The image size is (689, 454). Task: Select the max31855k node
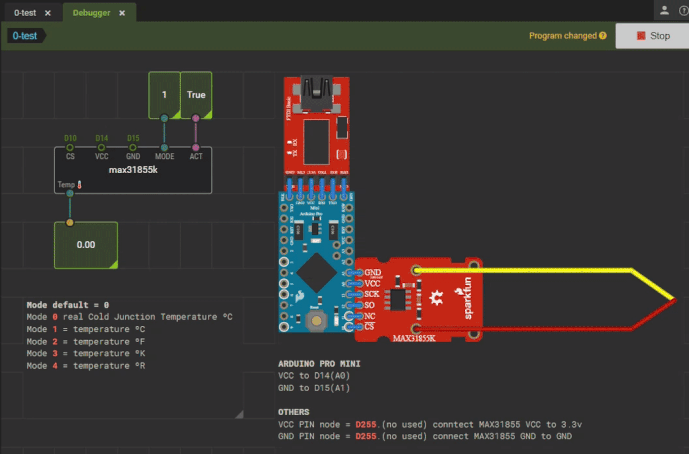pyautogui.click(x=133, y=170)
